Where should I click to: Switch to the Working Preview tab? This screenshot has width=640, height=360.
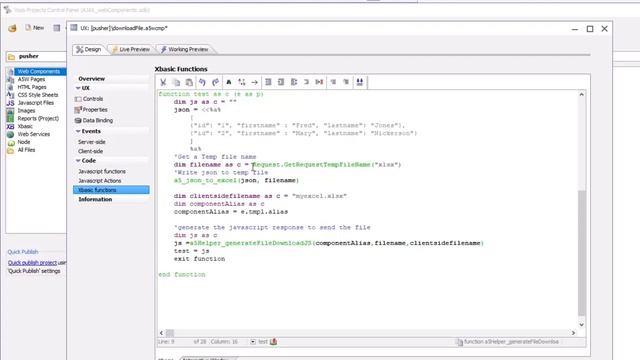[184, 49]
